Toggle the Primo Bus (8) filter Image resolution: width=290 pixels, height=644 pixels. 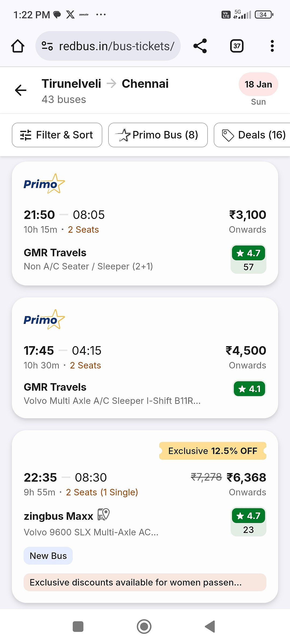(x=158, y=135)
